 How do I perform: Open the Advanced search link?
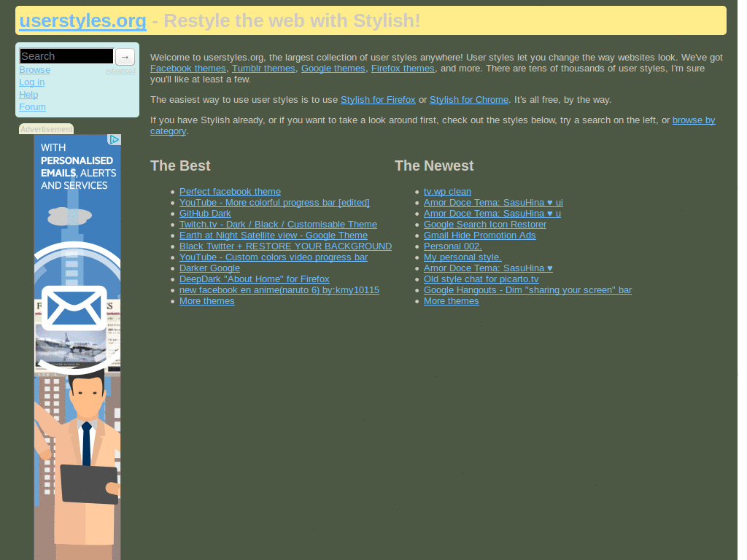tap(120, 71)
